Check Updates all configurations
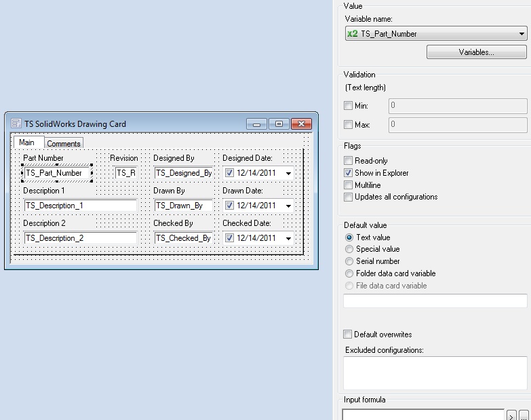This screenshot has height=420, width=531. (x=348, y=197)
